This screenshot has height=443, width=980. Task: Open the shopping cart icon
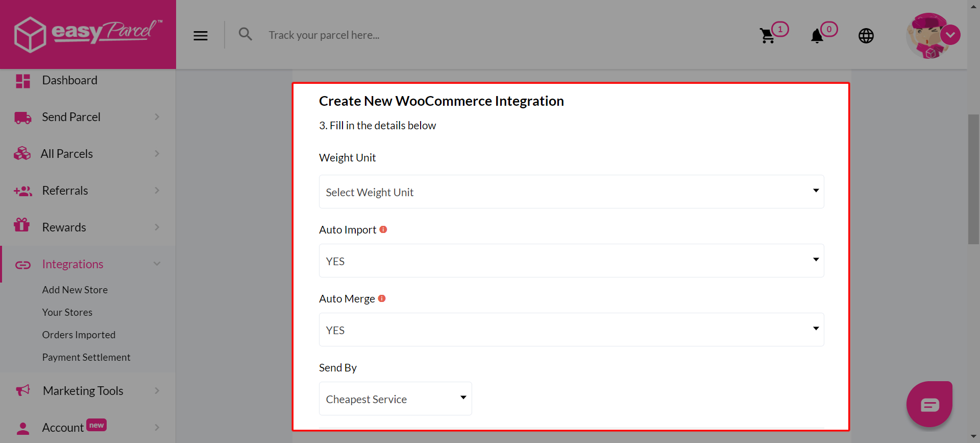coord(767,36)
